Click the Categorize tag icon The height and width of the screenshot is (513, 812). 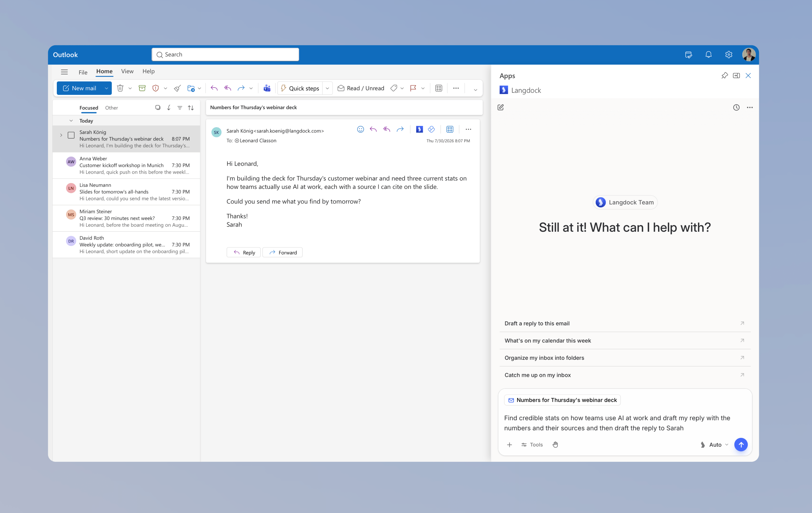[394, 88]
